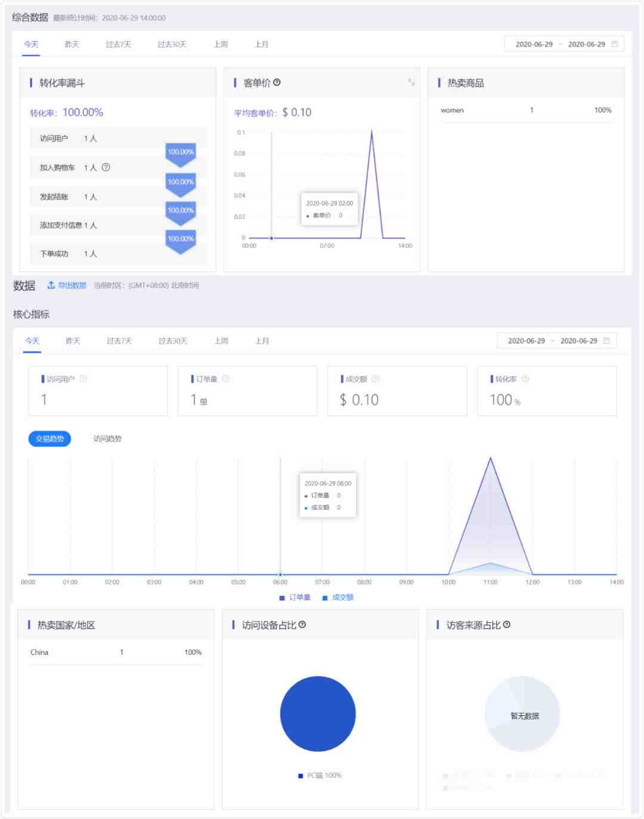Click the 11:00 peak in the 交易趋势 chart
The height and width of the screenshot is (819, 644).
[490, 458]
